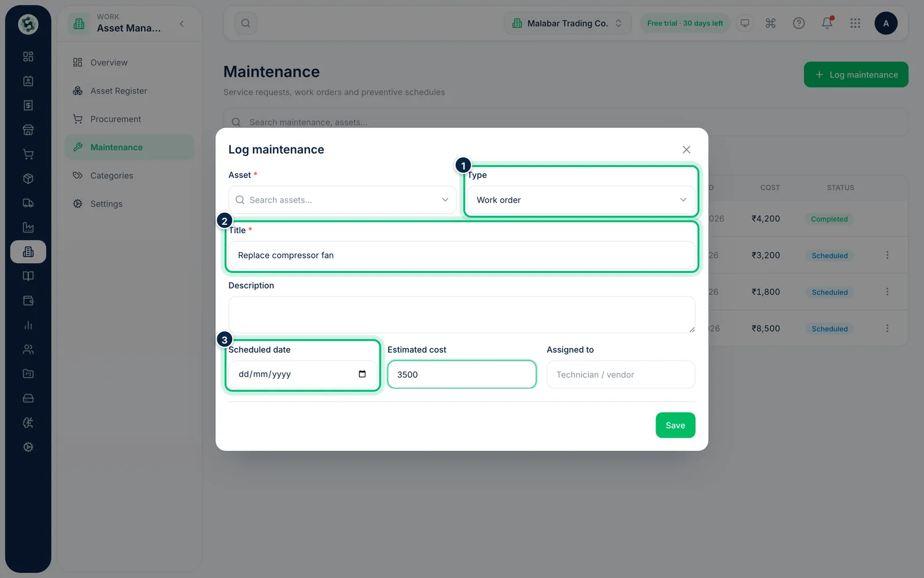Click the calendar picker icon in Scheduled date
This screenshot has height=578, width=924.
point(362,374)
